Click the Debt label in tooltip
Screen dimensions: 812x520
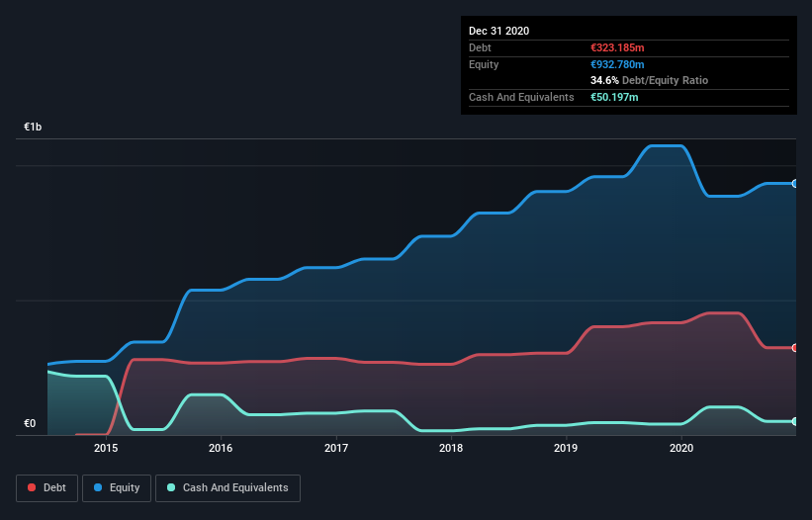480,47
